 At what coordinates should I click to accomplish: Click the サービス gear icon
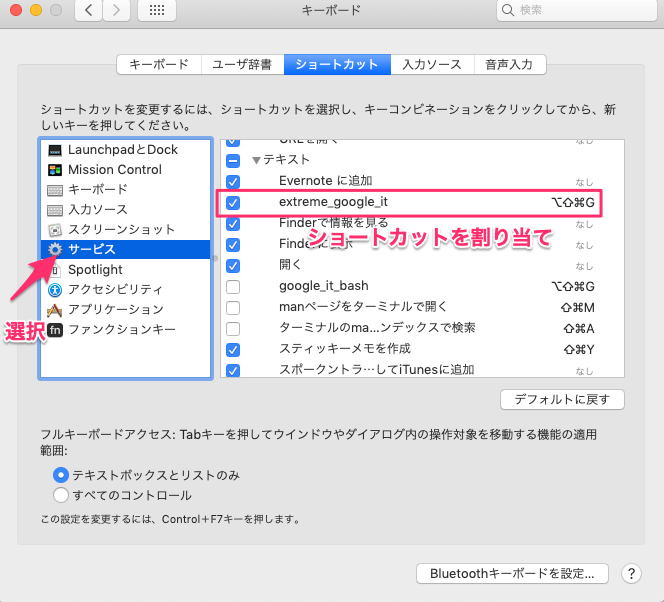[x=55, y=249]
